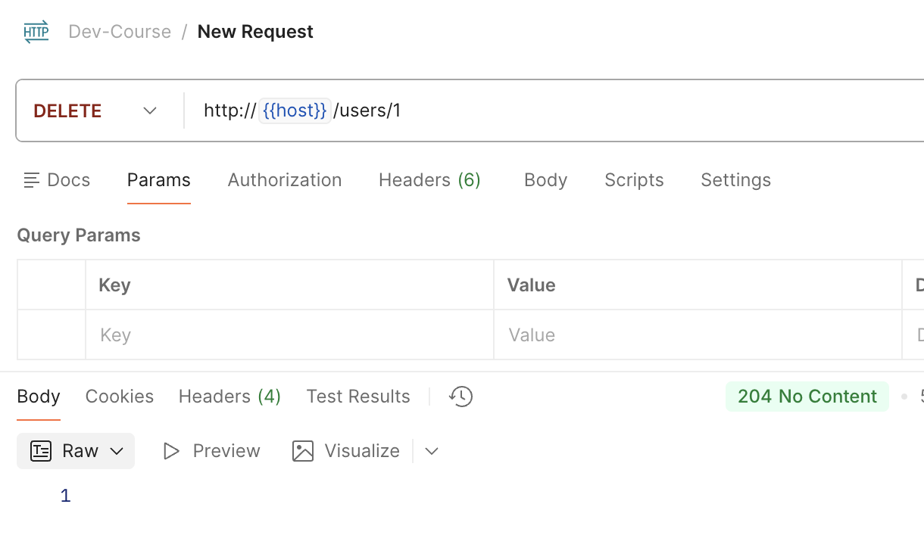Click the HTTP request type icon

click(36, 32)
